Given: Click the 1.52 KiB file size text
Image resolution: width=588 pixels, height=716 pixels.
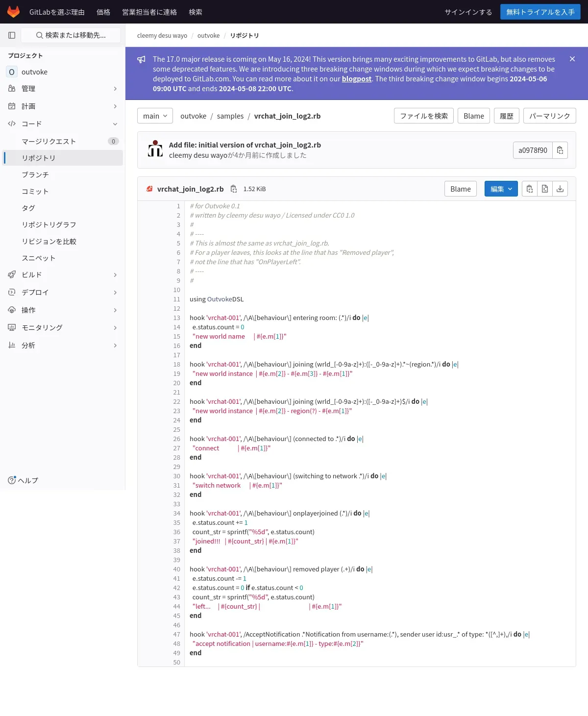Looking at the screenshot, I should coord(254,189).
